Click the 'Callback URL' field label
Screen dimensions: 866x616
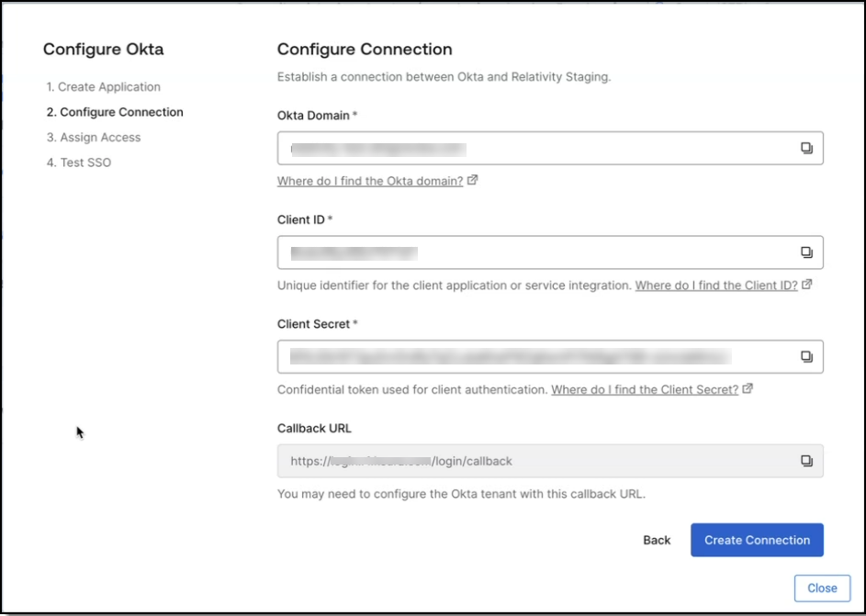(x=314, y=429)
